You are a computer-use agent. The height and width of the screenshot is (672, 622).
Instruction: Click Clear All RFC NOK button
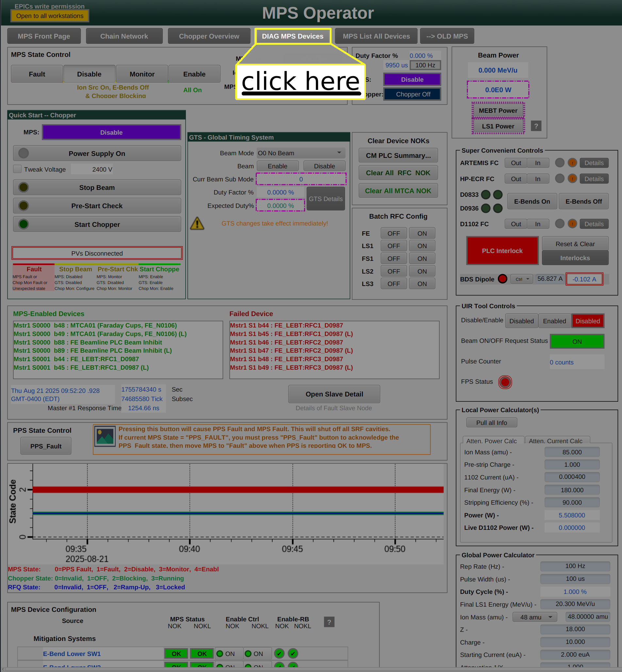[x=398, y=173]
